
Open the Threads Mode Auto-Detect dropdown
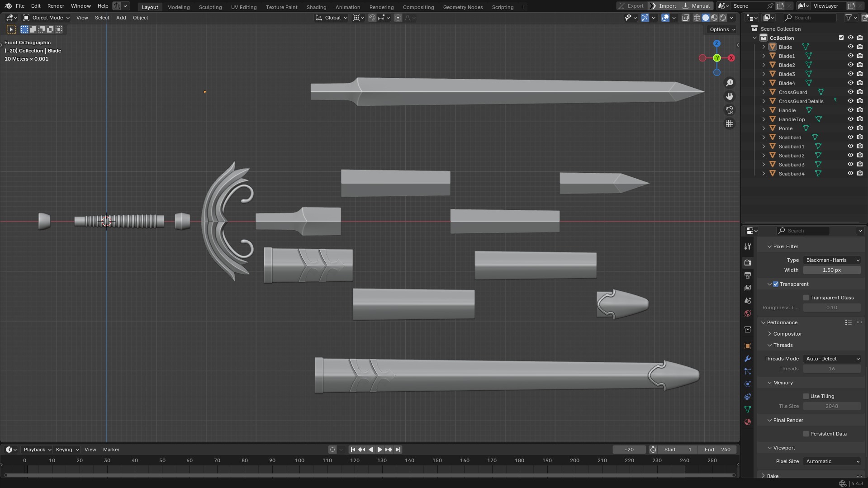tap(832, 359)
